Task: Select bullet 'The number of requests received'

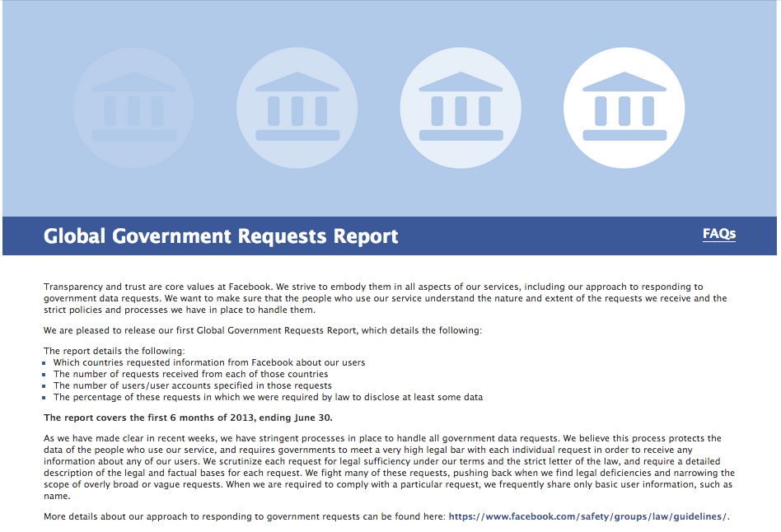Action: pyautogui.click(x=191, y=374)
